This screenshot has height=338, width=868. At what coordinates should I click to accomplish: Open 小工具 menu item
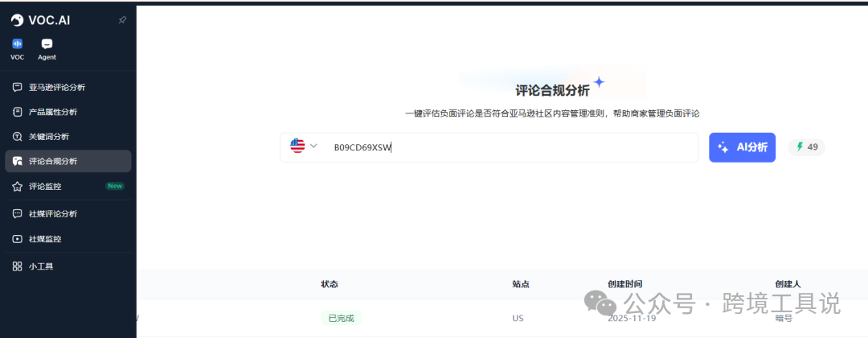coord(68,266)
